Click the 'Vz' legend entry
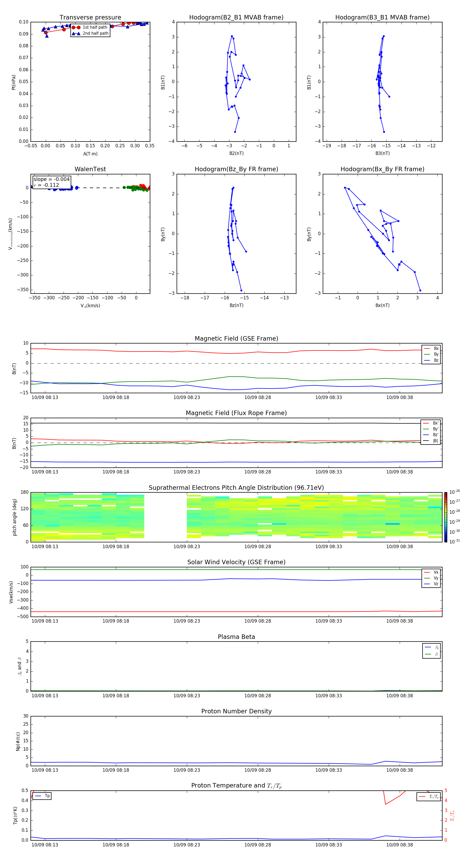This screenshot has width=473, height=868. 431,584
